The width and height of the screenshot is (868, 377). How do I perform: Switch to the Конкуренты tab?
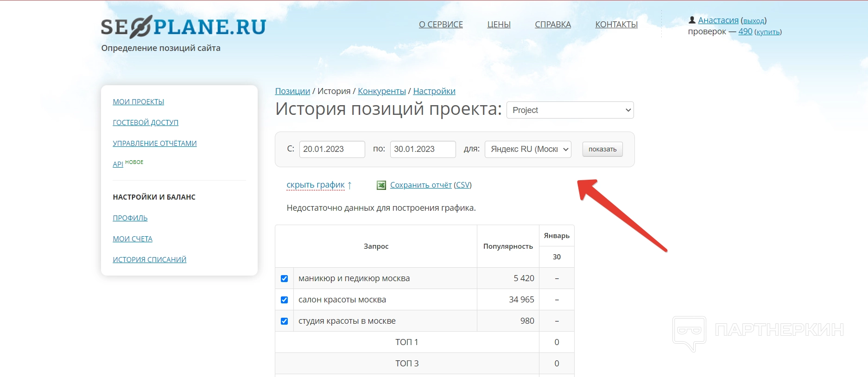pos(381,91)
